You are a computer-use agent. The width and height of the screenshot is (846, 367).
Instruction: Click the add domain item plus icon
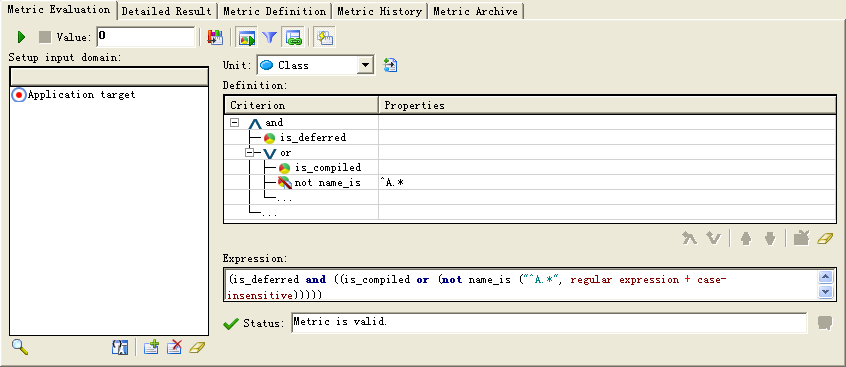[x=151, y=347]
